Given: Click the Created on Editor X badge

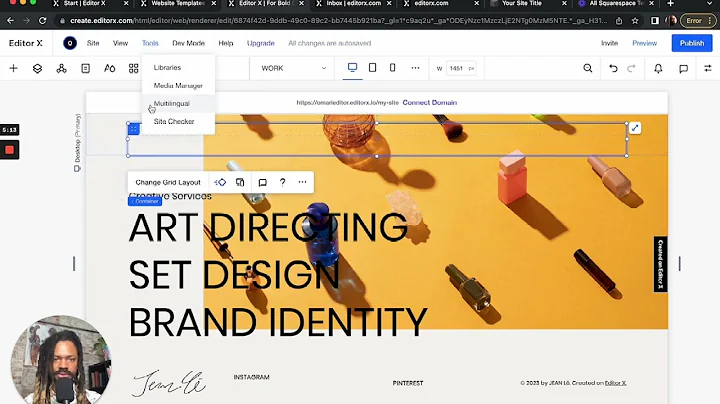Looking at the screenshot, I should pyautogui.click(x=660, y=264).
